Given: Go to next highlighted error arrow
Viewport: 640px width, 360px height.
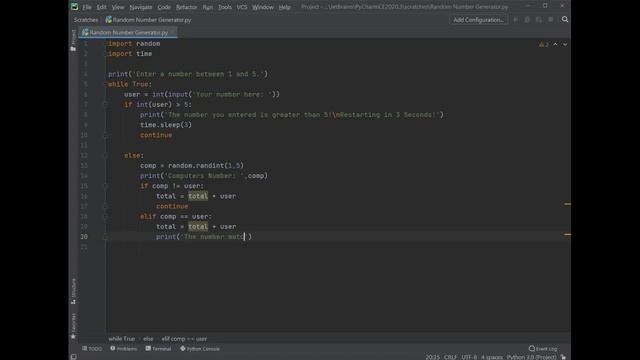Looking at the screenshot, I should [565, 44].
